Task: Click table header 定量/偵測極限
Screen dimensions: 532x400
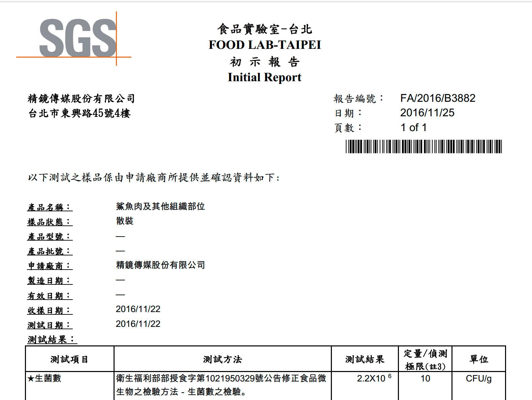Action: pos(426,360)
